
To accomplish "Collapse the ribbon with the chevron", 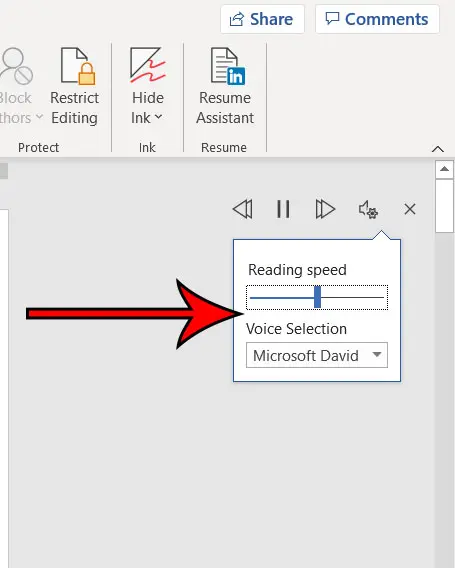I will 438,149.
